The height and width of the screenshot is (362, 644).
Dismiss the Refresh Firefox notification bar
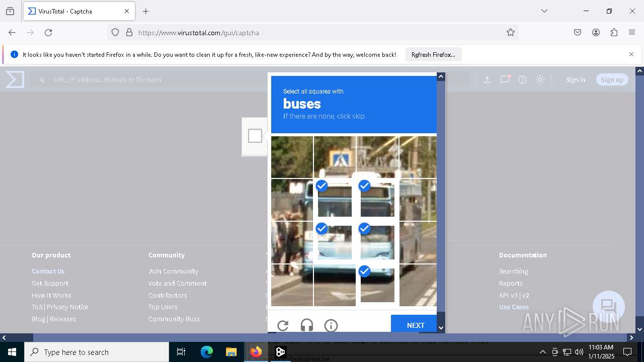click(631, 54)
